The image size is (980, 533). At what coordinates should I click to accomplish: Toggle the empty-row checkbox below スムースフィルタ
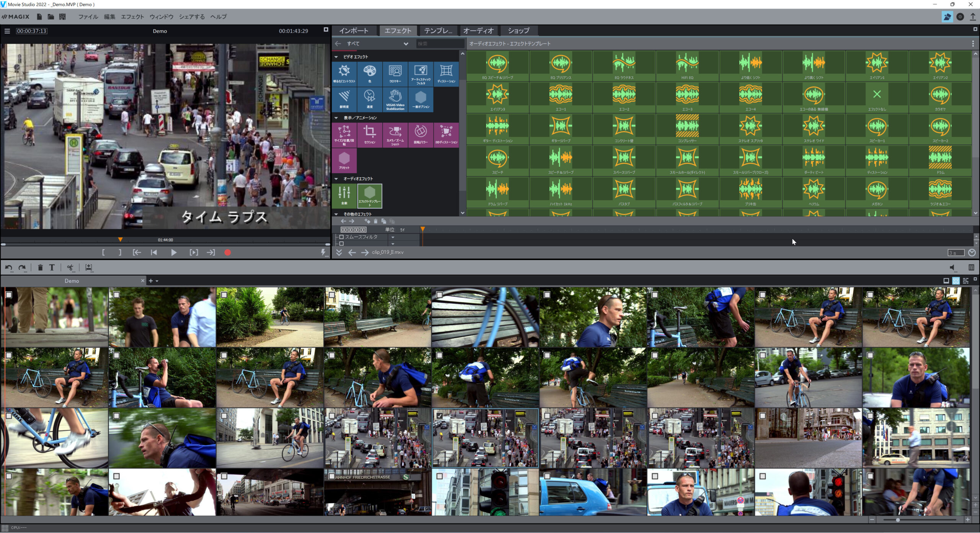tap(341, 243)
